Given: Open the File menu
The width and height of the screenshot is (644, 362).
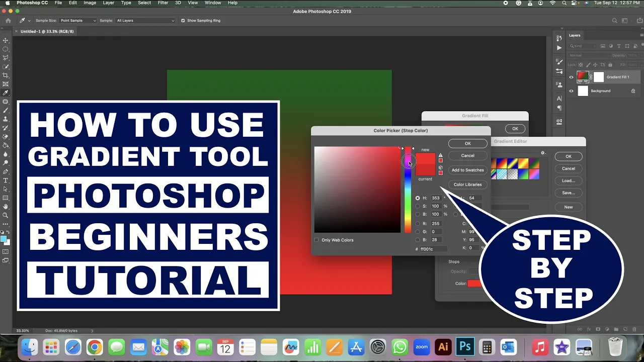Looking at the screenshot, I should point(58,3).
